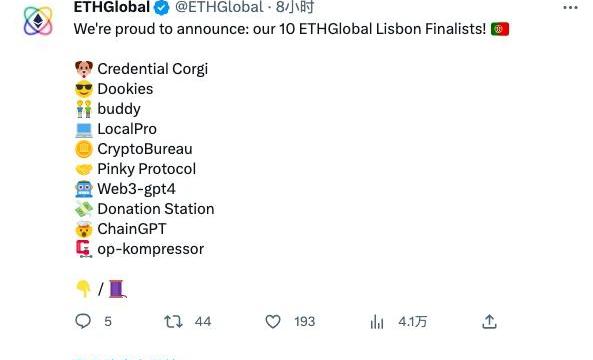Retweet using the retweet arrows icon
This screenshot has width=593, height=360.
coord(173,322)
